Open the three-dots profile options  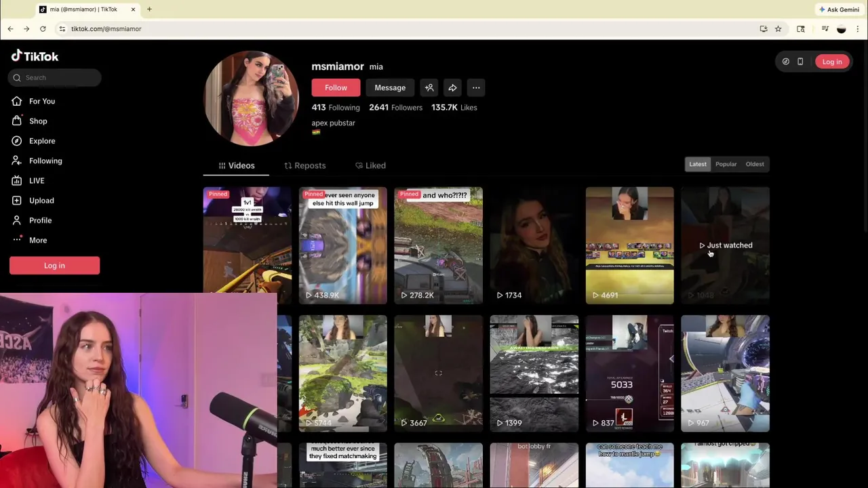coord(476,87)
